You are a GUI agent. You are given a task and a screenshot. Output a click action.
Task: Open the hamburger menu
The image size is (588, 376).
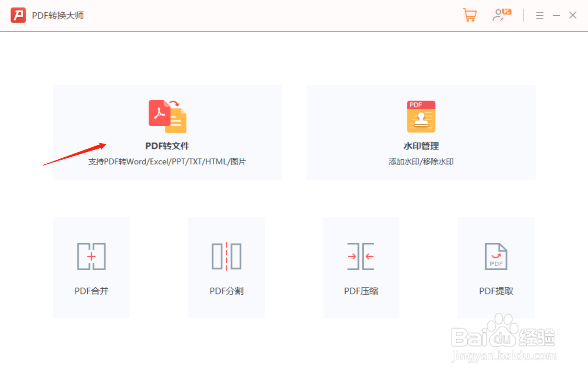(540, 15)
